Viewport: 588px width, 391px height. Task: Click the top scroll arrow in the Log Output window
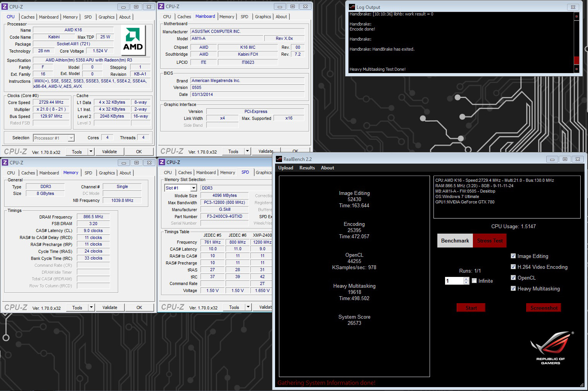(576, 16)
